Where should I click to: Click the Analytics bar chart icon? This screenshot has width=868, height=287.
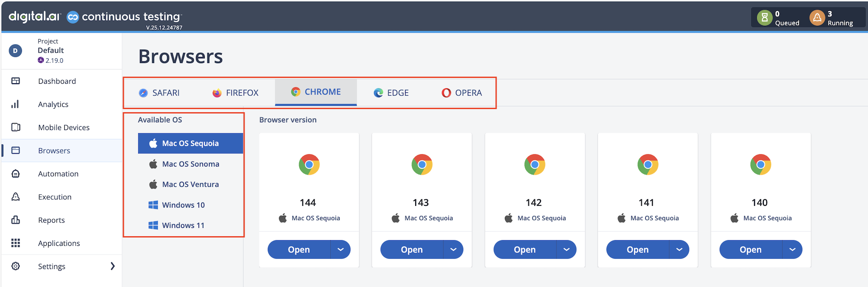coord(16,104)
